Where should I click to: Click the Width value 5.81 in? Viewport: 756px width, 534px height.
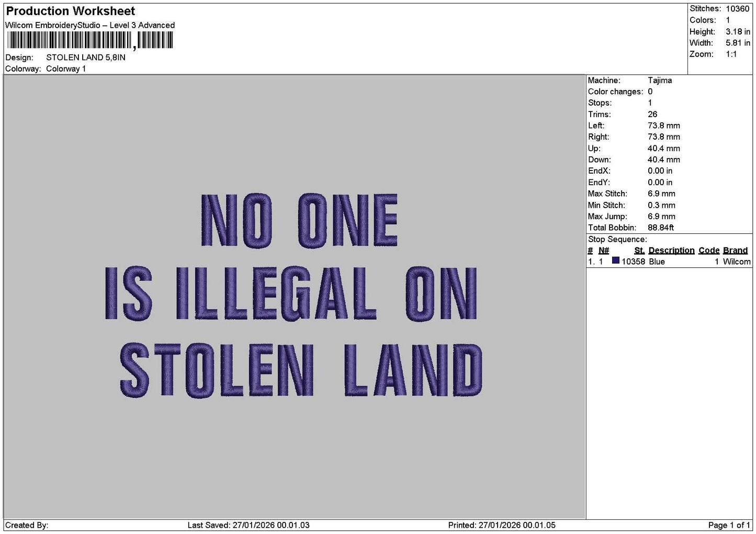(738, 43)
